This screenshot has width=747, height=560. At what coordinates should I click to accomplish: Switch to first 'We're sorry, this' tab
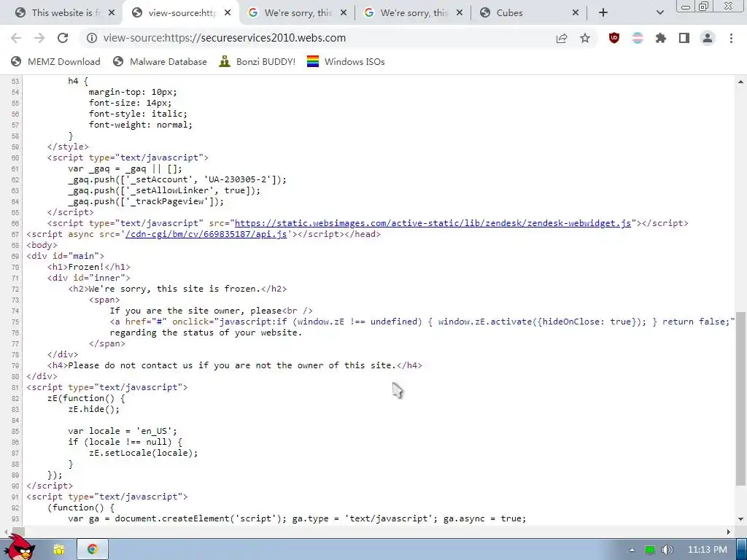pos(298,13)
